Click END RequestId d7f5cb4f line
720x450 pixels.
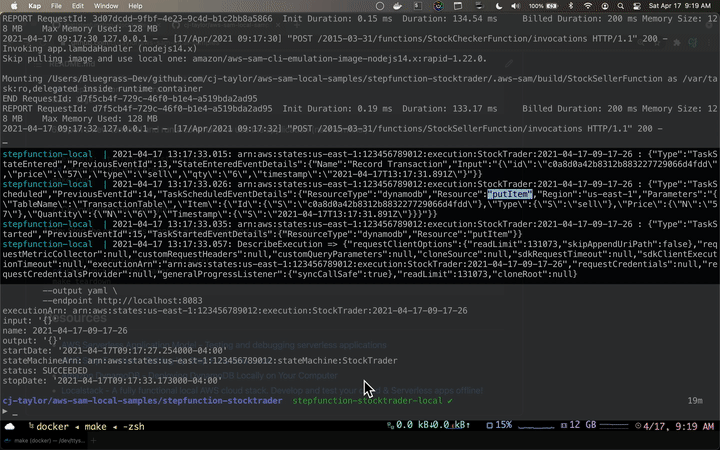coord(130,99)
